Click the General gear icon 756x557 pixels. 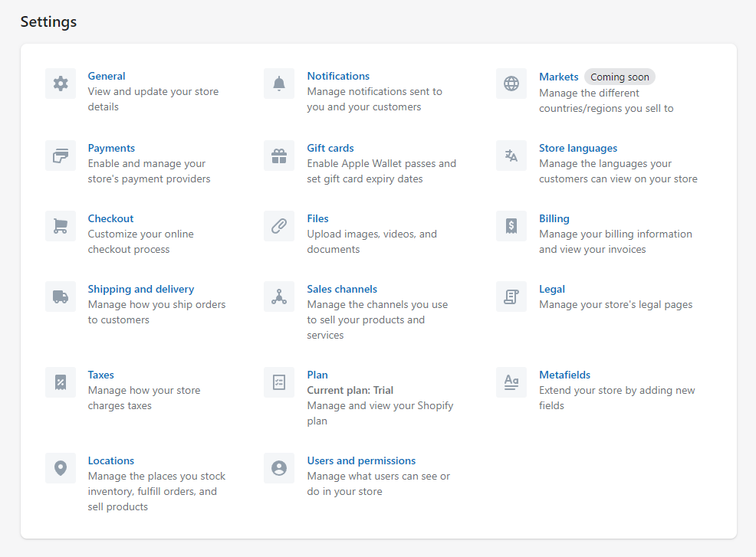(61, 84)
